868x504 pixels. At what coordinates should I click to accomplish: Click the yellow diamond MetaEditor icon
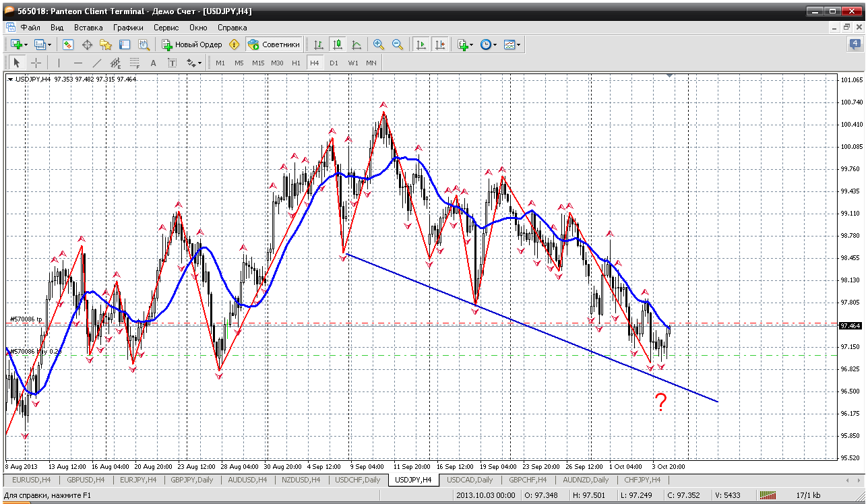234,44
